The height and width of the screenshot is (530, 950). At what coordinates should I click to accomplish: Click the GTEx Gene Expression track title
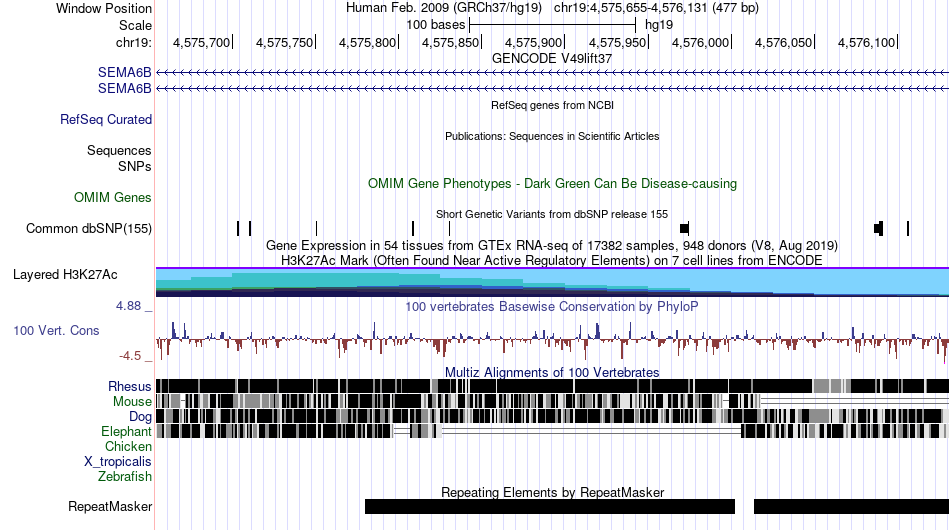pyautogui.click(x=552, y=245)
